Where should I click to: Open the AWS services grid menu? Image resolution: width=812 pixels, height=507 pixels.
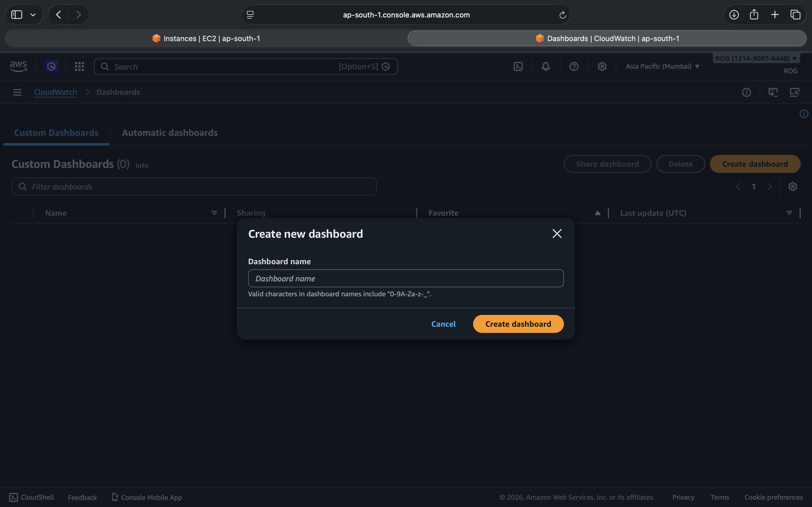point(80,66)
